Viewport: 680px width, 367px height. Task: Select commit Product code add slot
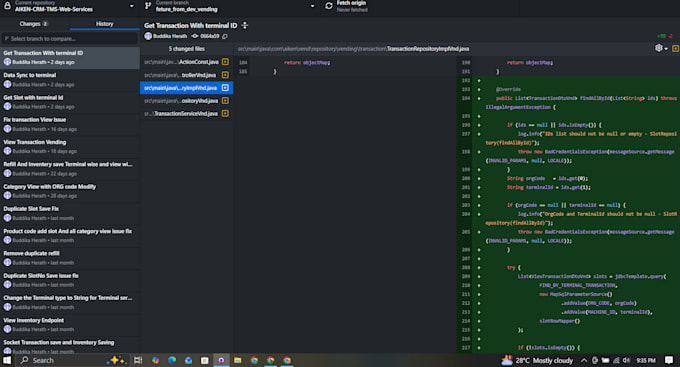[x=69, y=236]
